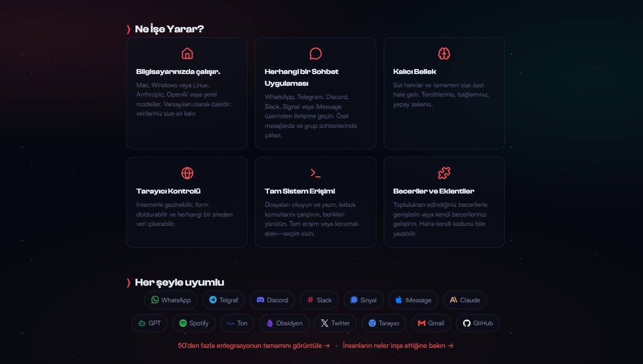The width and height of the screenshot is (643, 364).
Task: Follow the İnsanların neler inşa ettiğine bakın link
Action: (398, 345)
